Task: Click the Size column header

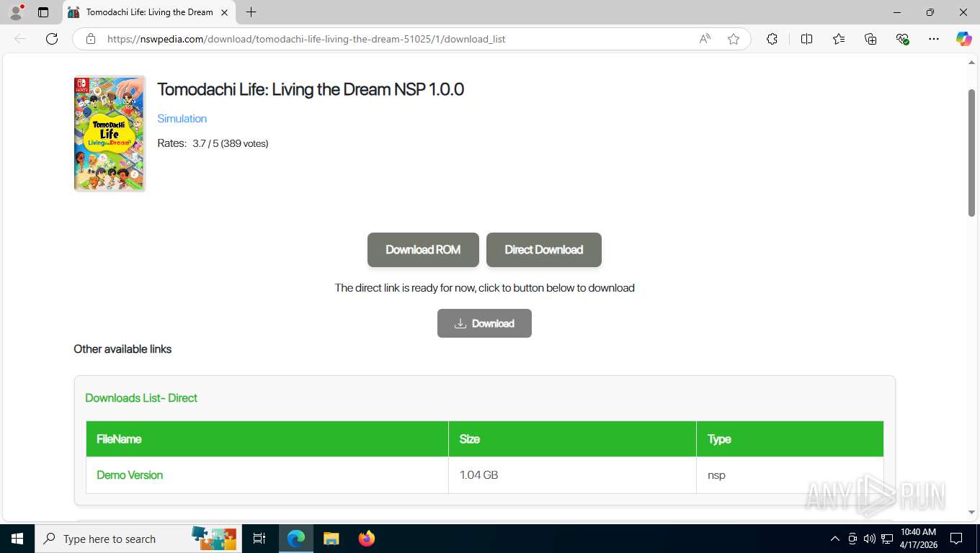Action: 572,439
